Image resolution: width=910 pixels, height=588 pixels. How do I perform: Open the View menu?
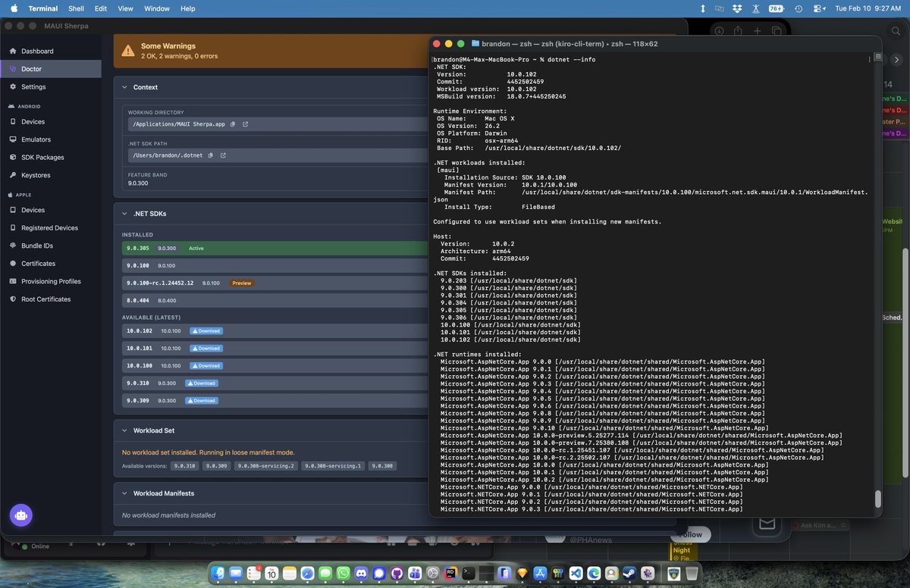coord(125,8)
